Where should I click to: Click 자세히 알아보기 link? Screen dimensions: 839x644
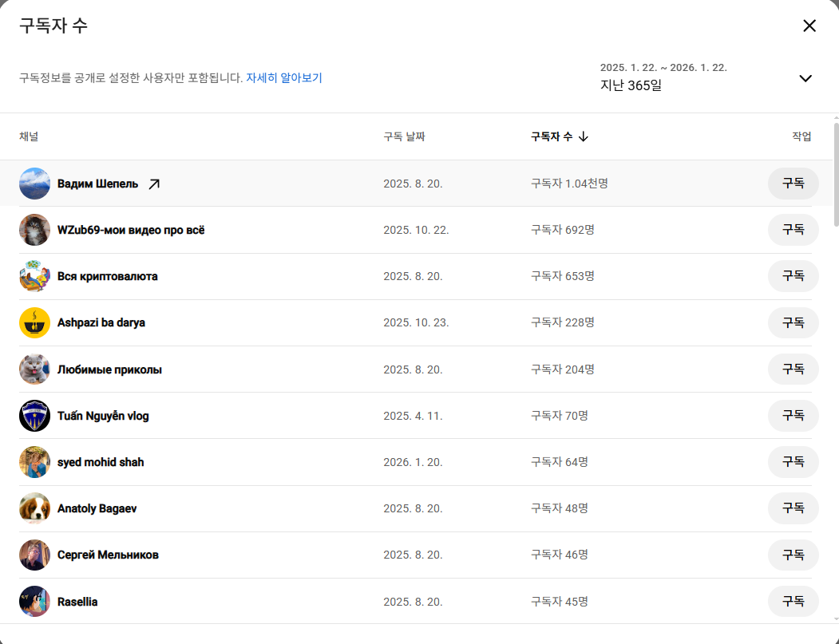point(284,77)
